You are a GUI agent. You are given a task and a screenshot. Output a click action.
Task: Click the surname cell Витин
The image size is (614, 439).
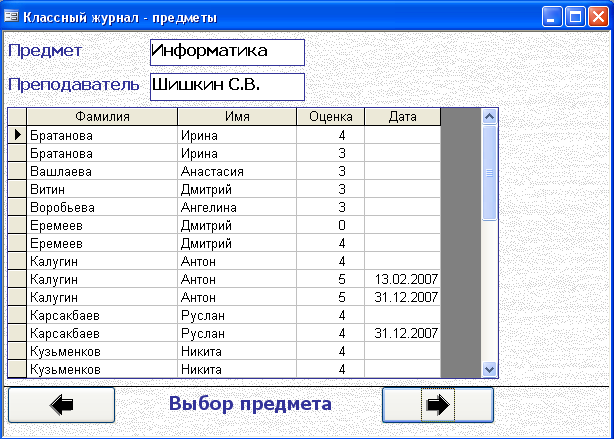tap(102, 189)
